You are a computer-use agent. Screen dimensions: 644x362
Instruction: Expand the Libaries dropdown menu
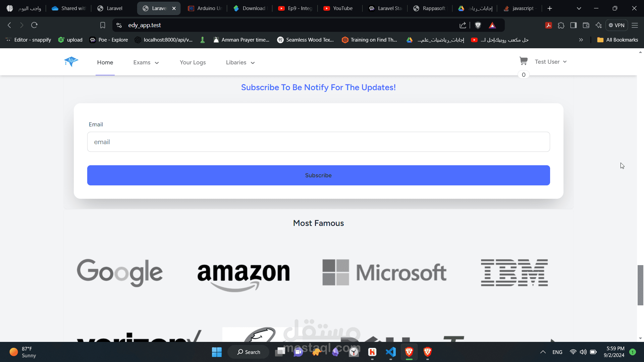point(240,62)
